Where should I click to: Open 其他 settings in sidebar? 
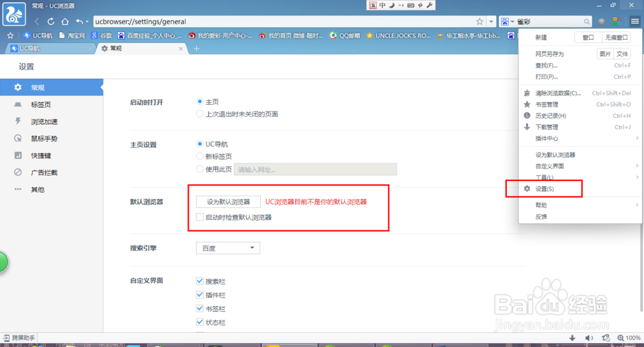[x=52, y=189]
